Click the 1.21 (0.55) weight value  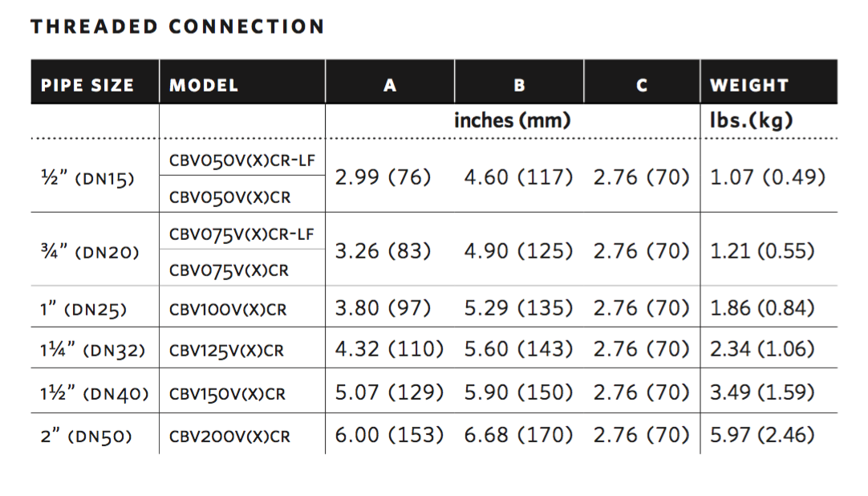coord(762,251)
